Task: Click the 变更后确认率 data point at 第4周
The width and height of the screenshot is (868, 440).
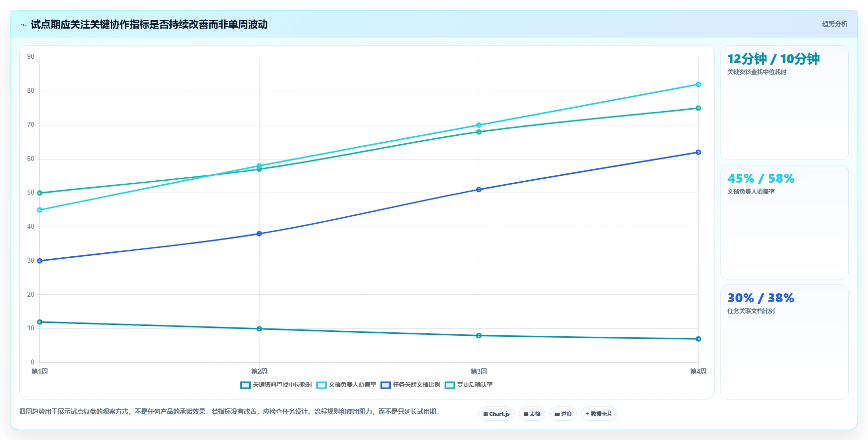Action: click(x=698, y=108)
